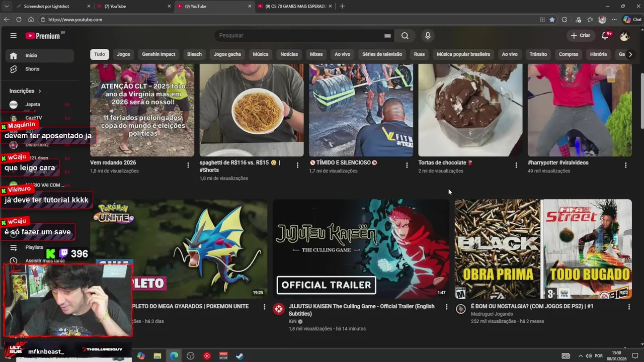Open the YouTube account avatar menu

624,36
